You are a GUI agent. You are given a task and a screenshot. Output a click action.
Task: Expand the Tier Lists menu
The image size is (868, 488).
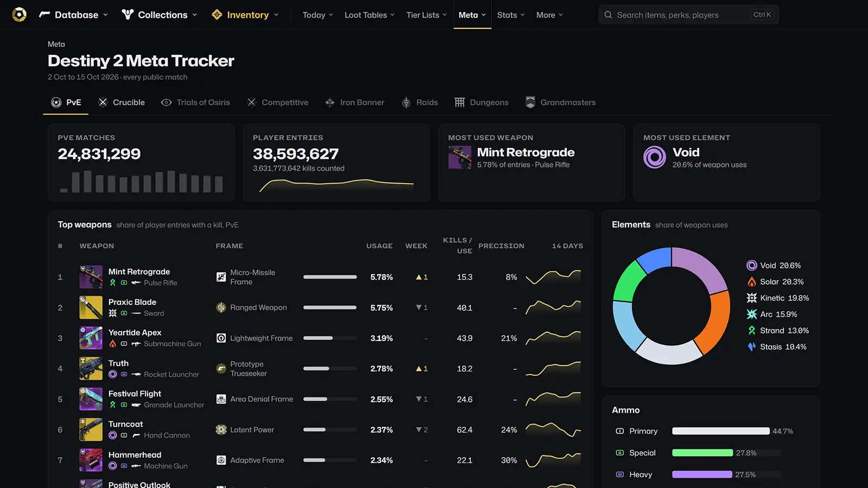(x=426, y=15)
